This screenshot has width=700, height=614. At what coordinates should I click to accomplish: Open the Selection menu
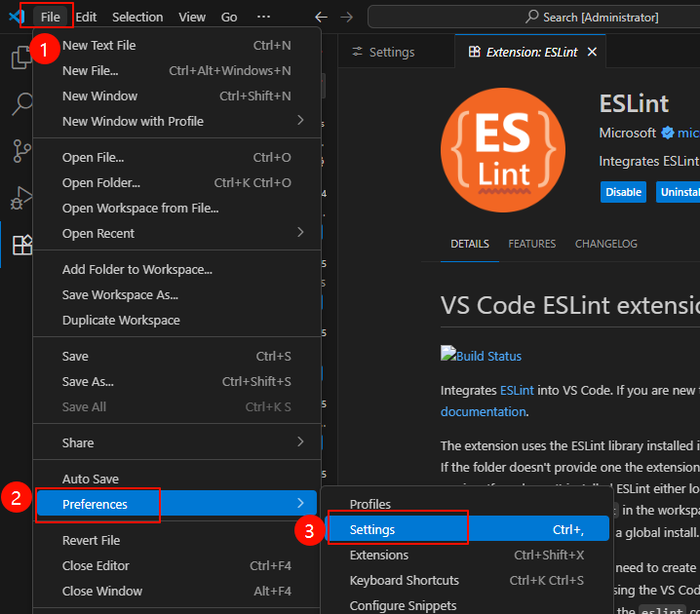pyautogui.click(x=137, y=17)
